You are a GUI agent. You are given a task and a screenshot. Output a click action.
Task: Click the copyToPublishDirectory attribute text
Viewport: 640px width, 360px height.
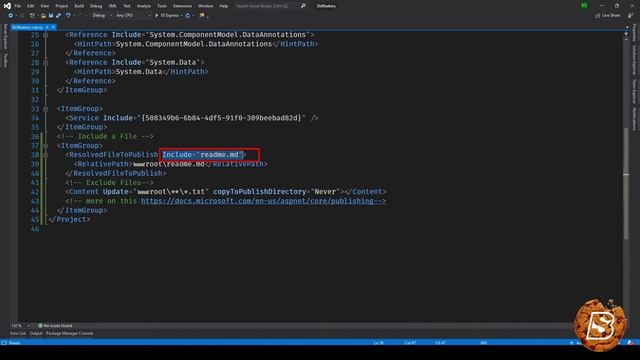pyautogui.click(x=259, y=191)
